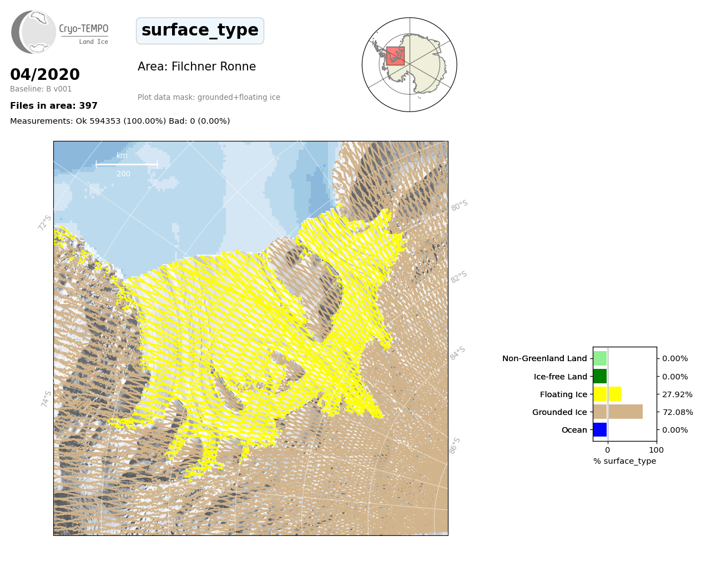Click the red region box on Antarctica inset

coord(395,56)
